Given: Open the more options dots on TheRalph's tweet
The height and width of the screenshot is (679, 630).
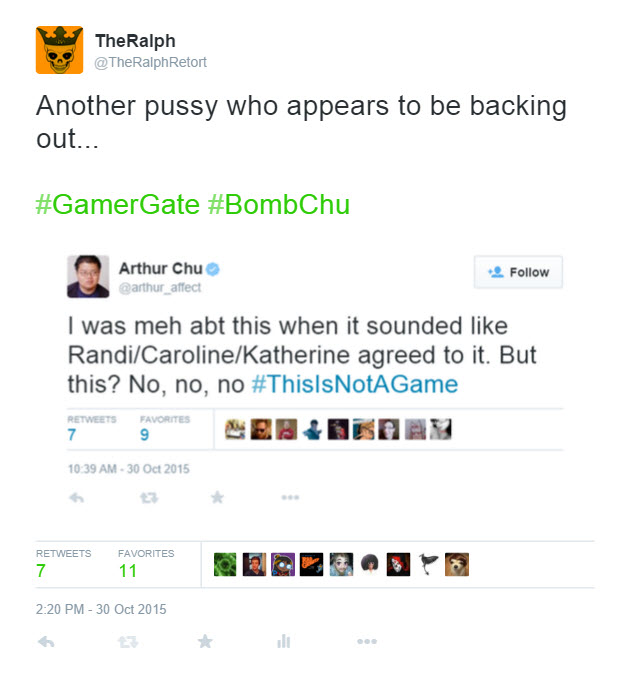Looking at the screenshot, I should click(367, 641).
